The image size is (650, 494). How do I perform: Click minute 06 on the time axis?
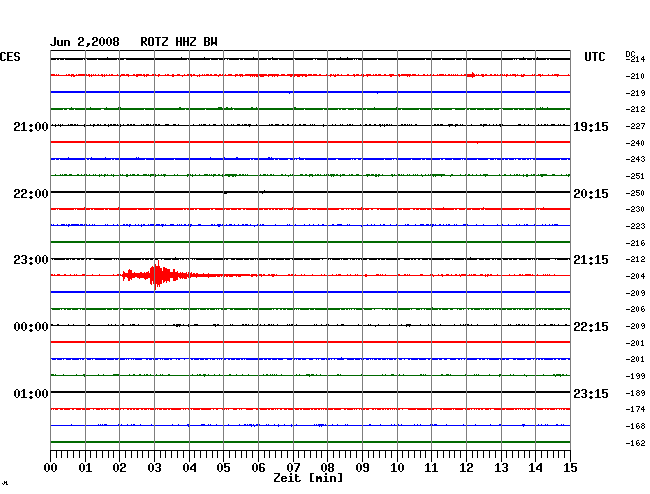258,468
